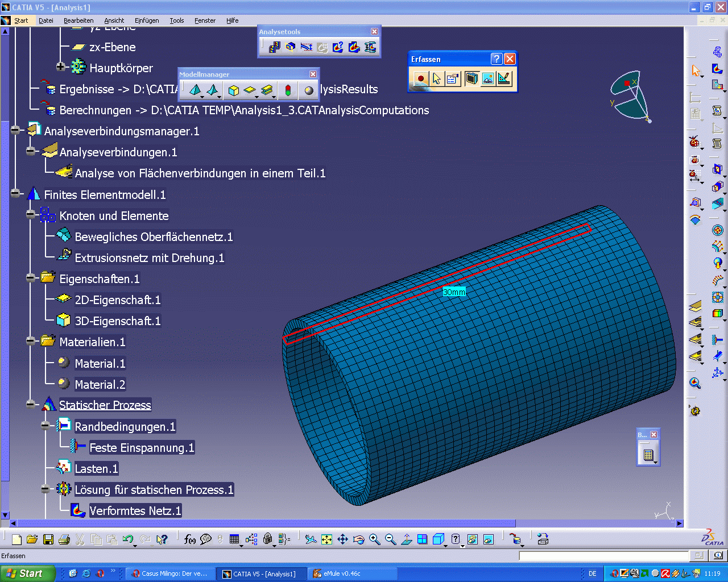Screen dimensions: 728x582
Task: Open the Tools menu
Action: click(x=177, y=20)
